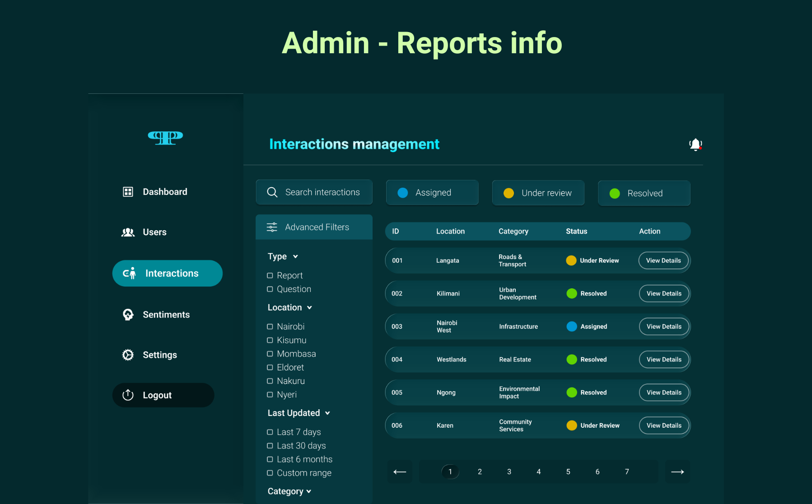The image size is (812, 504).
Task: Go to next page with right arrow
Action: tap(677, 472)
